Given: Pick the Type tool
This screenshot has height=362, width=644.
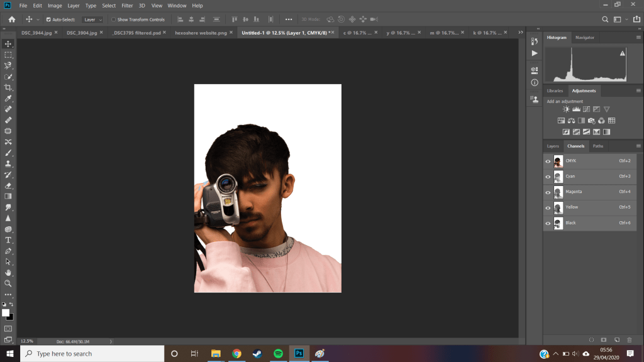Looking at the screenshot, I should 8,240.
